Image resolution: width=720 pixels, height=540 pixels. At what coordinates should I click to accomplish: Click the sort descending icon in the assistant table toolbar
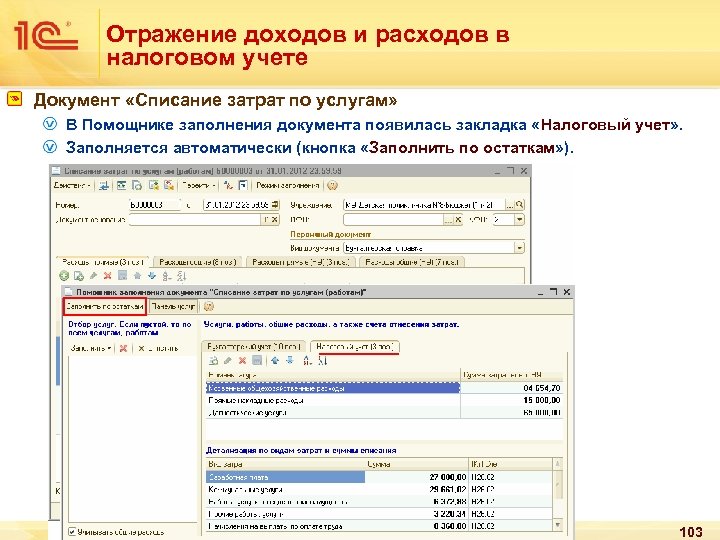(x=323, y=361)
